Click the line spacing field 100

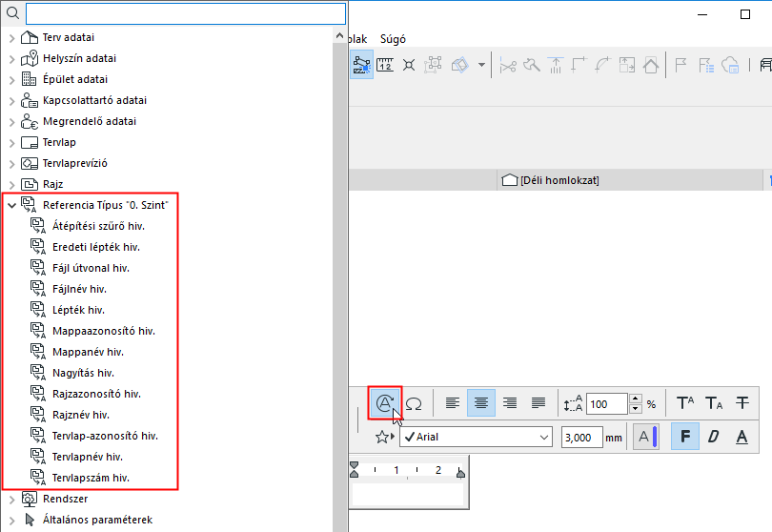[x=607, y=404]
